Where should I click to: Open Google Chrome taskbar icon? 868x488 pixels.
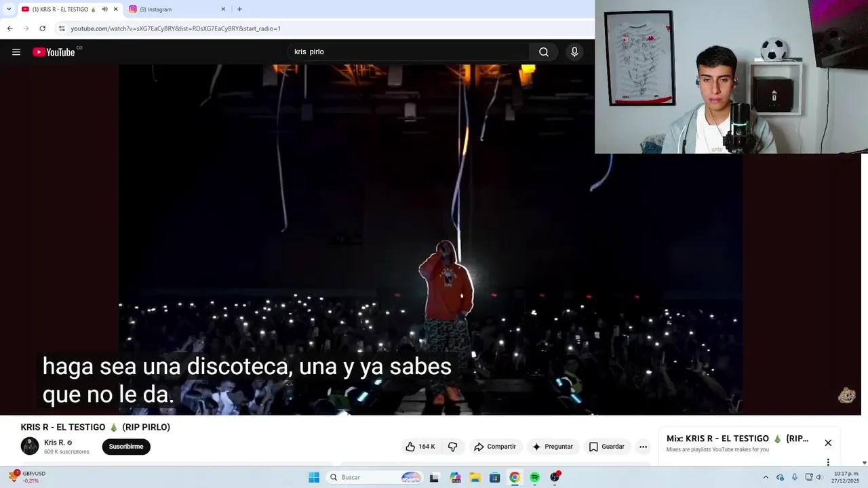pos(515,477)
